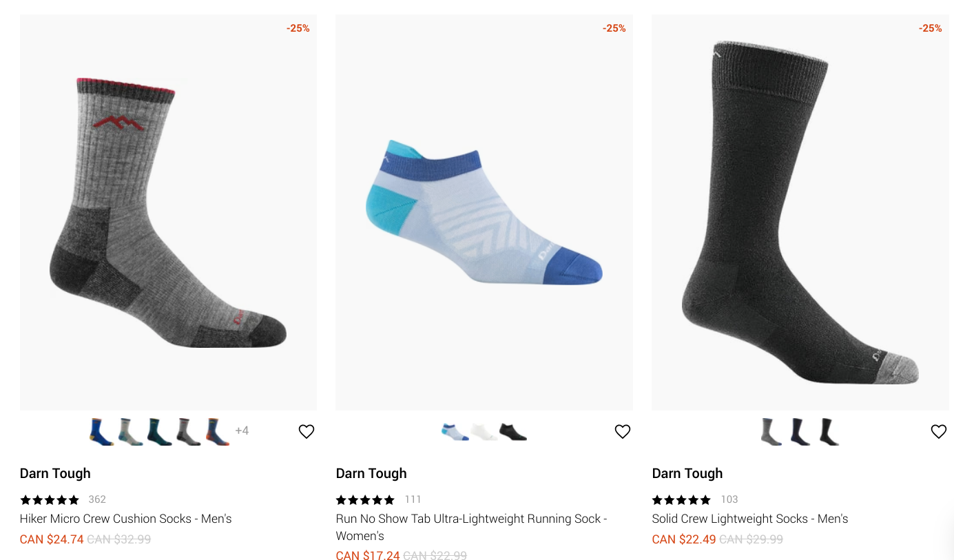Select the black Run No Show swatch
This screenshot has height=560, width=954.
click(513, 432)
